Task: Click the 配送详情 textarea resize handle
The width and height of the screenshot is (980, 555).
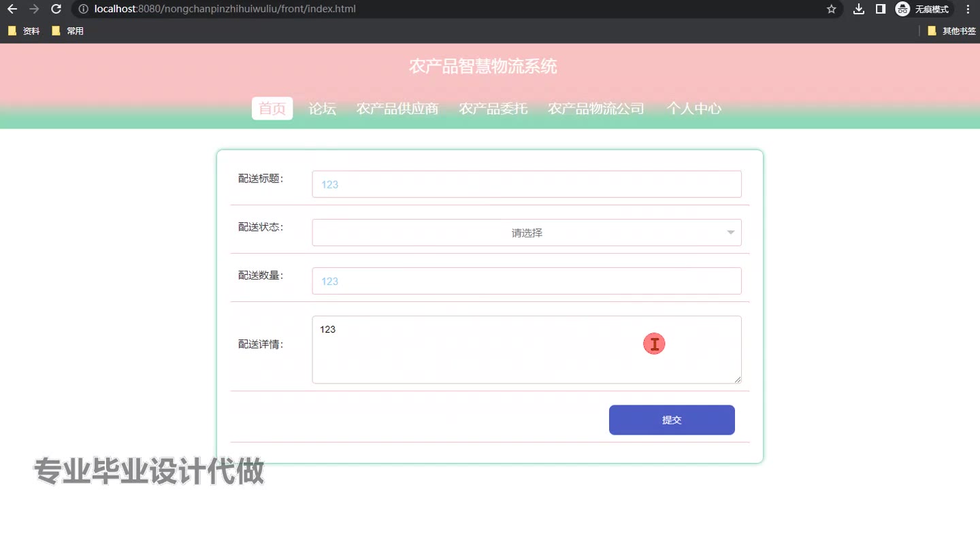Action: pyautogui.click(x=738, y=380)
